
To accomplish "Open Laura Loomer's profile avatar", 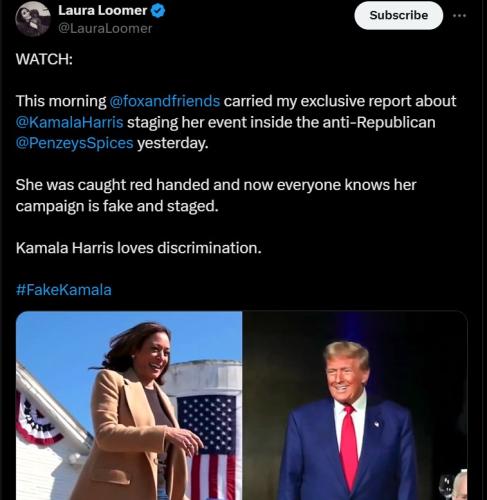I will 33,19.
